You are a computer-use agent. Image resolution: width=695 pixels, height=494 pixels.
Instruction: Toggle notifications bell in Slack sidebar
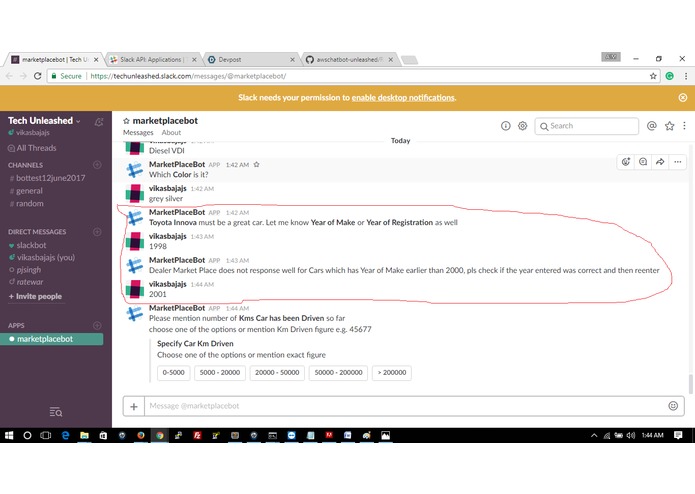coord(99,122)
